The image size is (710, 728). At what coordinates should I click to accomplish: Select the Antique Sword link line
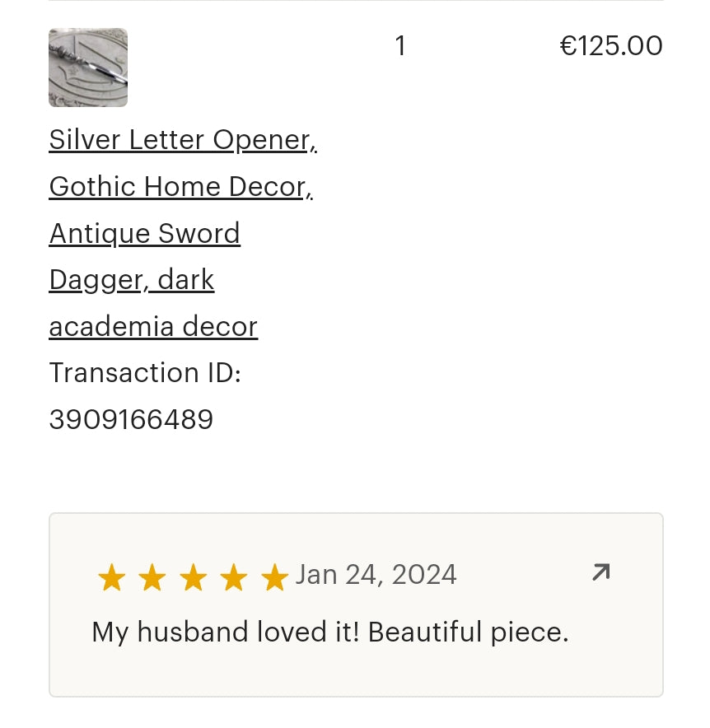pos(144,233)
